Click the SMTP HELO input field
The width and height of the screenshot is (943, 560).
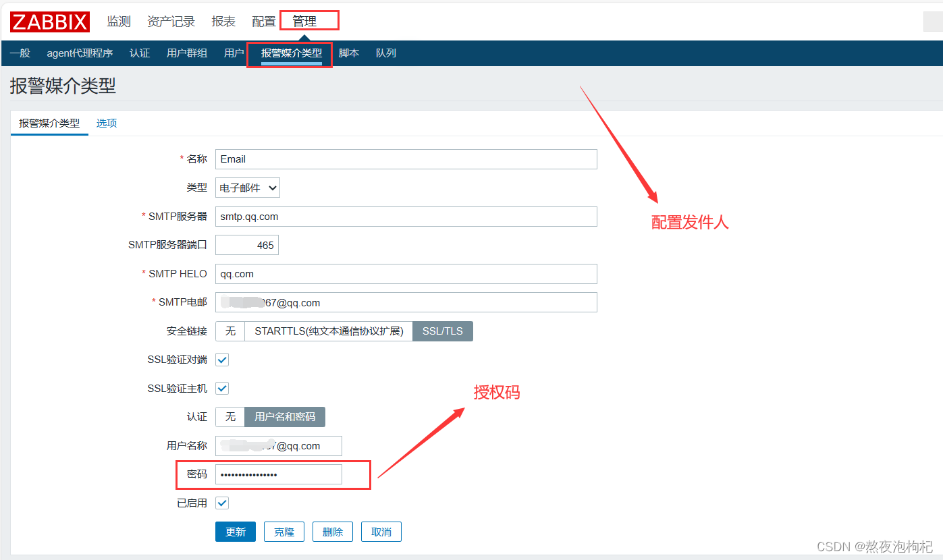[x=406, y=274]
